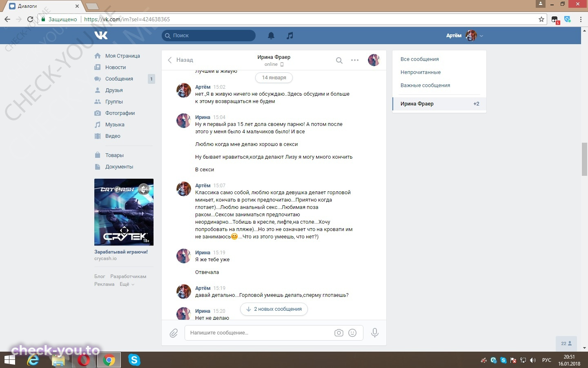
Task: Open Группы in sidebar
Action: (x=114, y=101)
